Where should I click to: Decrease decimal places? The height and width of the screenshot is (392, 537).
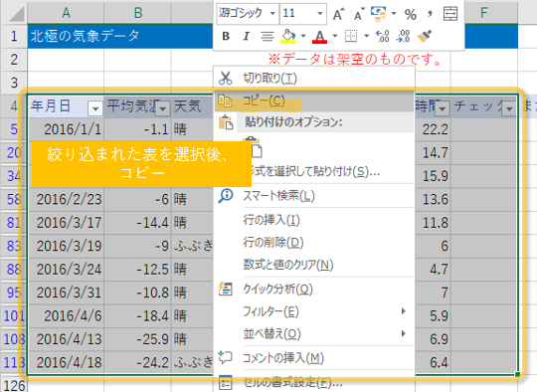click(x=403, y=36)
